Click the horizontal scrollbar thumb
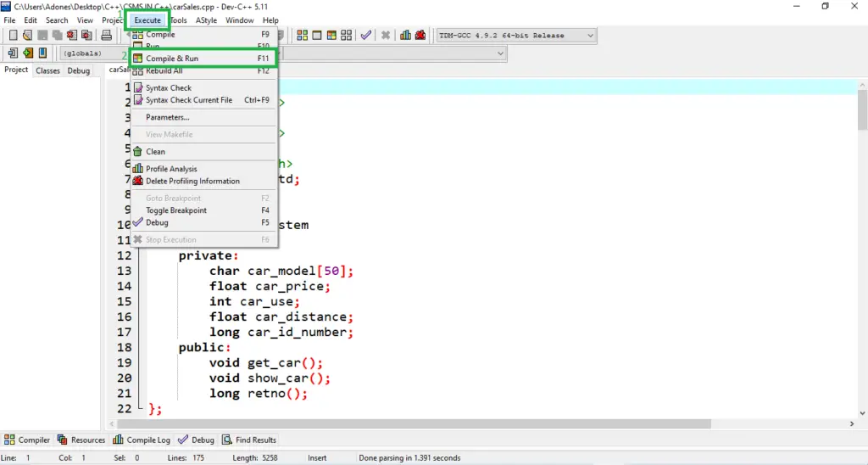 pos(414,424)
